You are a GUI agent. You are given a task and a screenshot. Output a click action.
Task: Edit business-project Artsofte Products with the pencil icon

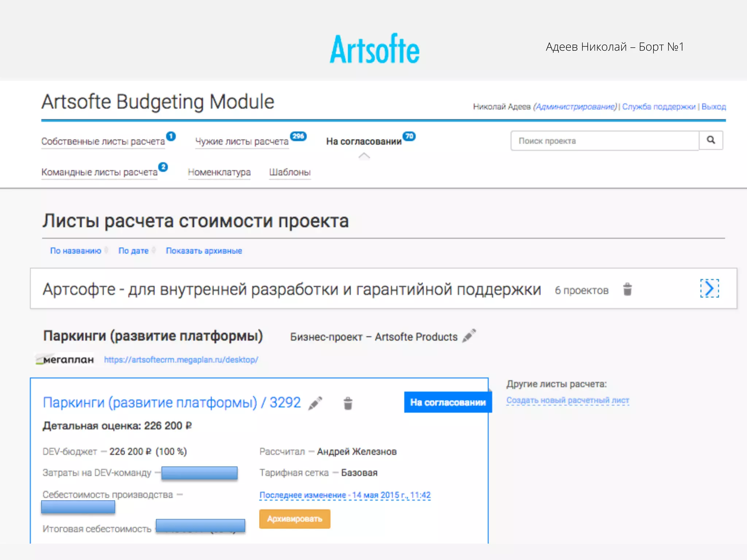point(469,336)
